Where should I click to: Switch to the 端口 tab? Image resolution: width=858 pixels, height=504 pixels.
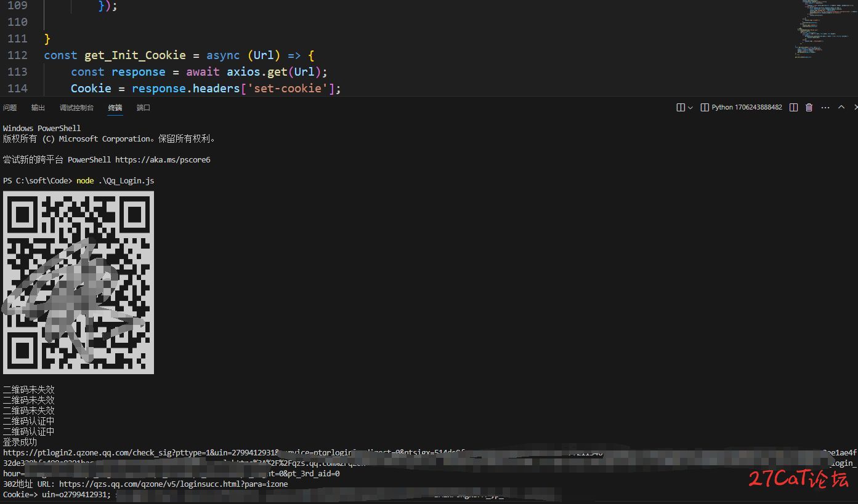(x=144, y=108)
